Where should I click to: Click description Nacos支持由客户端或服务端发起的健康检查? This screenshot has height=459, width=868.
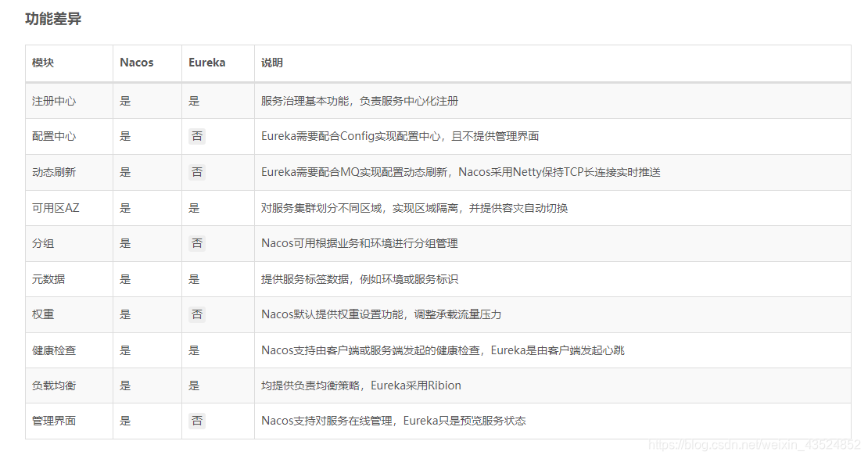(x=443, y=350)
